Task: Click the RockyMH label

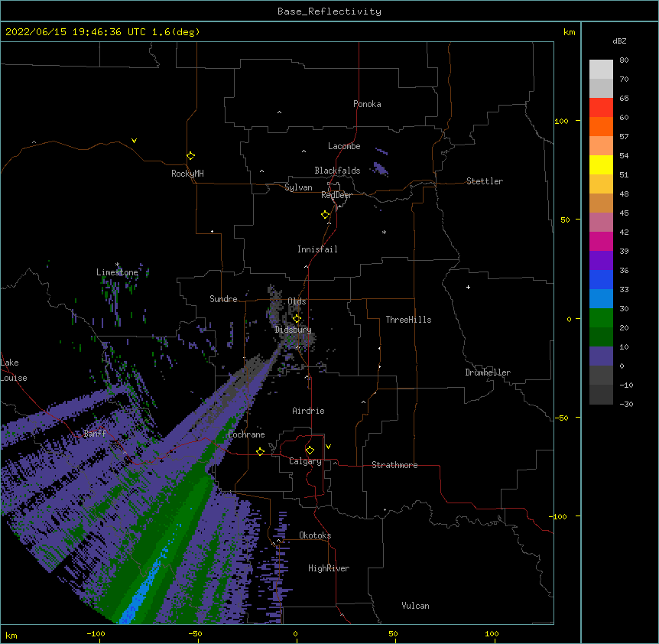Action: pos(187,174)
